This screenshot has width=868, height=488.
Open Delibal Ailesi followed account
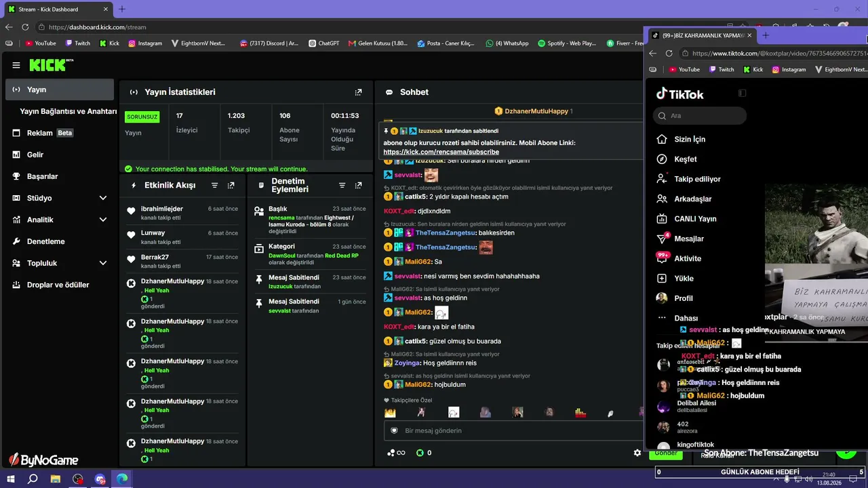(x=688, y=406)
